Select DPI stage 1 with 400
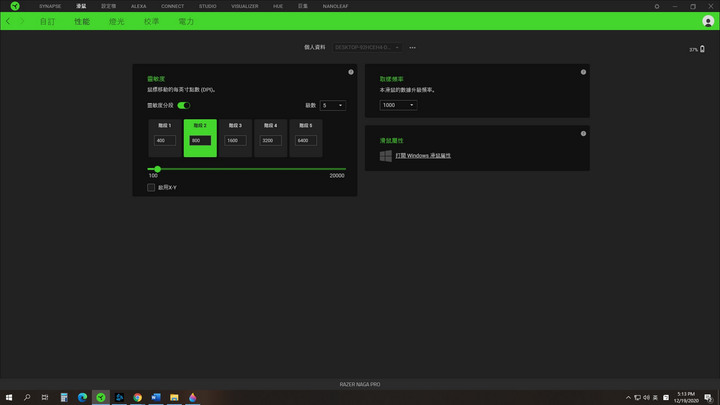 165,138
